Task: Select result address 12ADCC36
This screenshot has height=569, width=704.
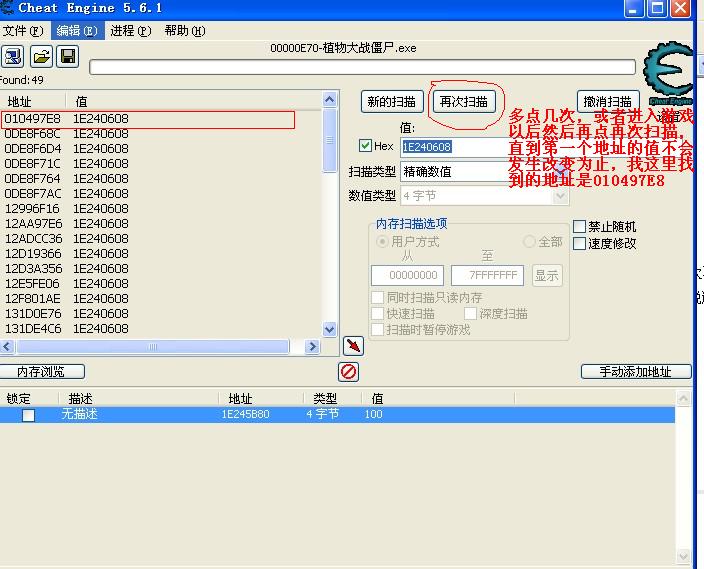Action: tap(33, 238)
